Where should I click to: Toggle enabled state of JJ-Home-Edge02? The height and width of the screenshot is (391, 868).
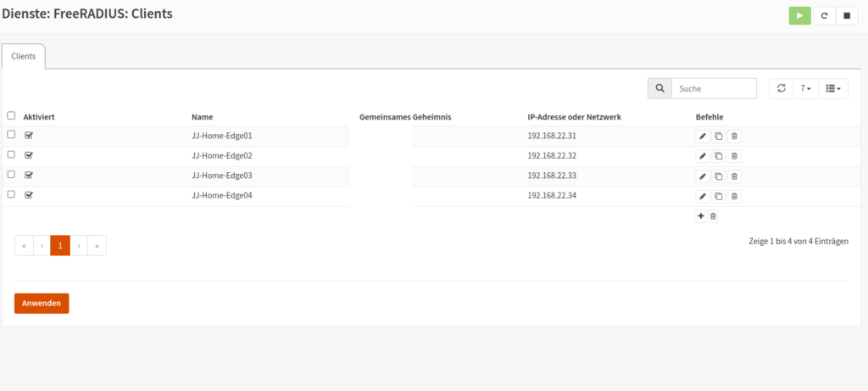[x=29, y=155]
